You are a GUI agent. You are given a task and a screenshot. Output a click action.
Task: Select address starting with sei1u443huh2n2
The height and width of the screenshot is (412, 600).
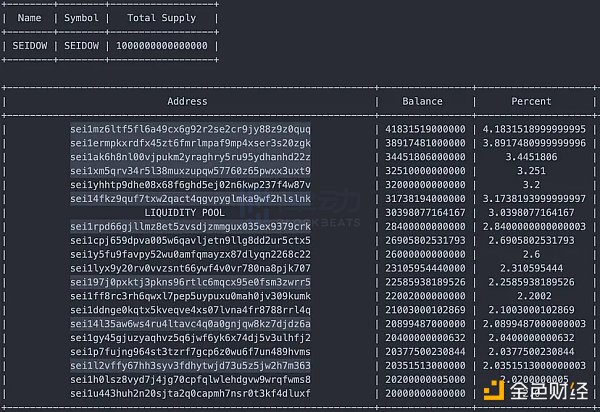[190, 394]
